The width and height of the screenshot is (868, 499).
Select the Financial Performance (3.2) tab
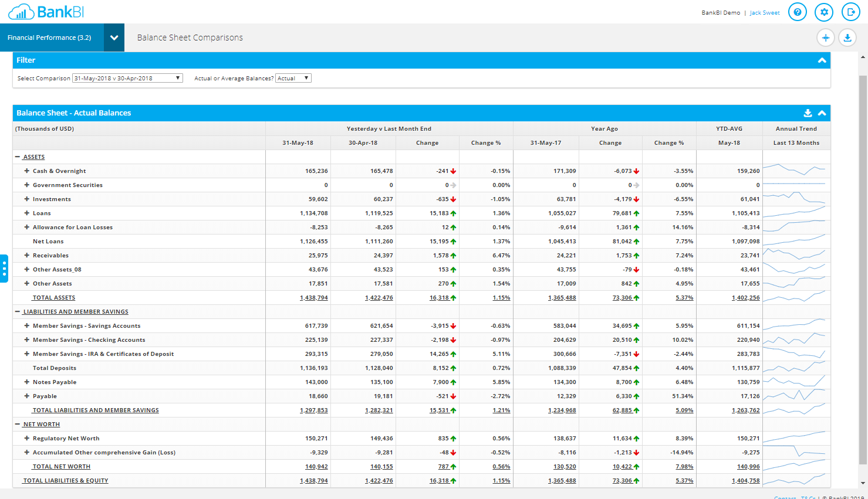click(53, 37)
